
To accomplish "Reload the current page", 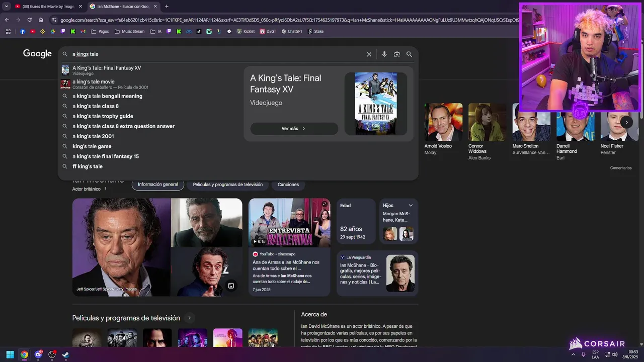I will (x=29, y=20).
